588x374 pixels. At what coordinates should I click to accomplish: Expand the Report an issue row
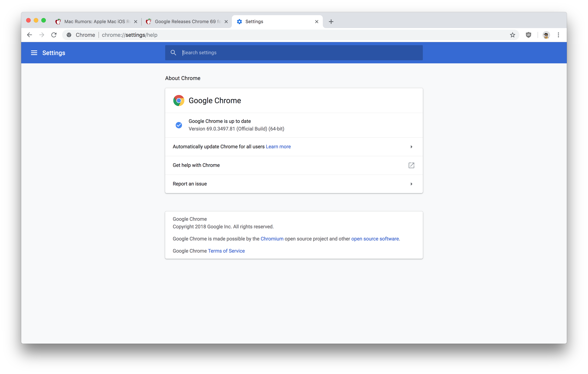[411, 184]
